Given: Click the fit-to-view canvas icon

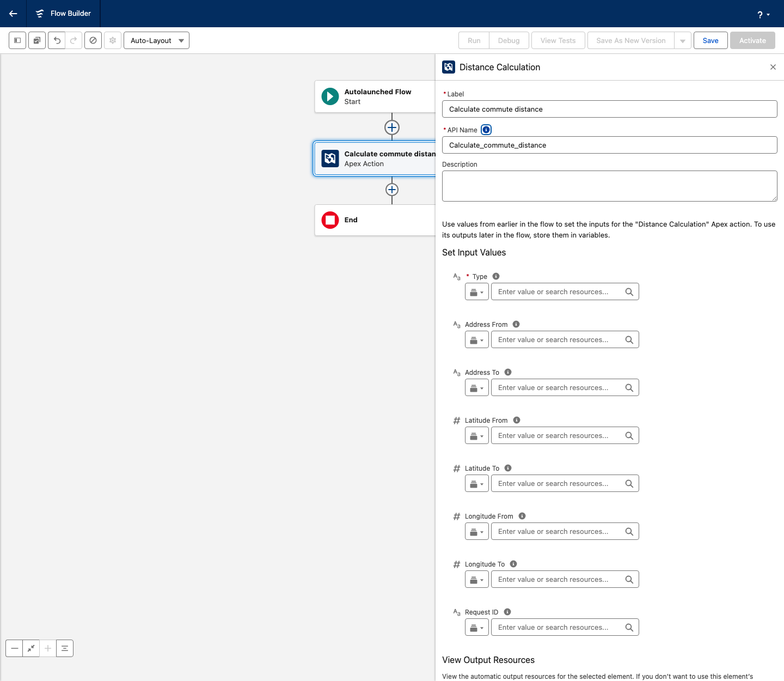Looking at the screenshot, I should click(31, 648).
